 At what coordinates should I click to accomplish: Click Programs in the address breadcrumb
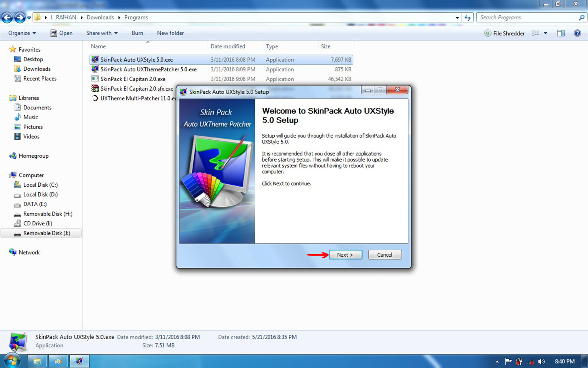[x=136, y=17]
